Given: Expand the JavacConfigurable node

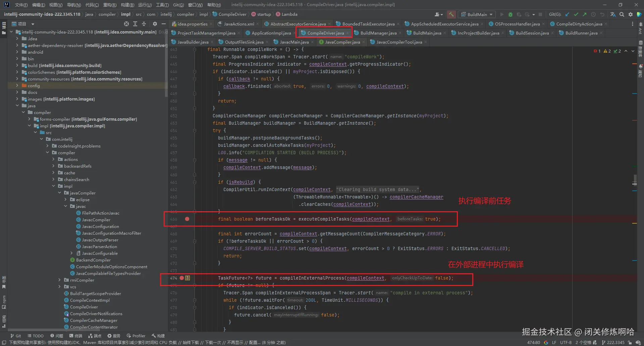Looking at the screenshot, I should click(71, 253).
